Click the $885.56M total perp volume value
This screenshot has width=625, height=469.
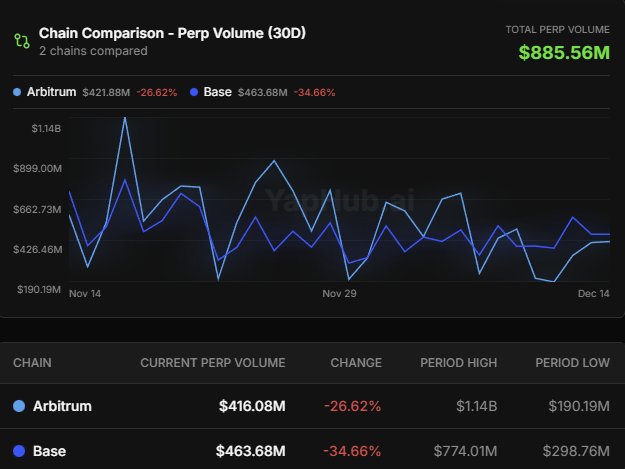(x=564, y=52)
